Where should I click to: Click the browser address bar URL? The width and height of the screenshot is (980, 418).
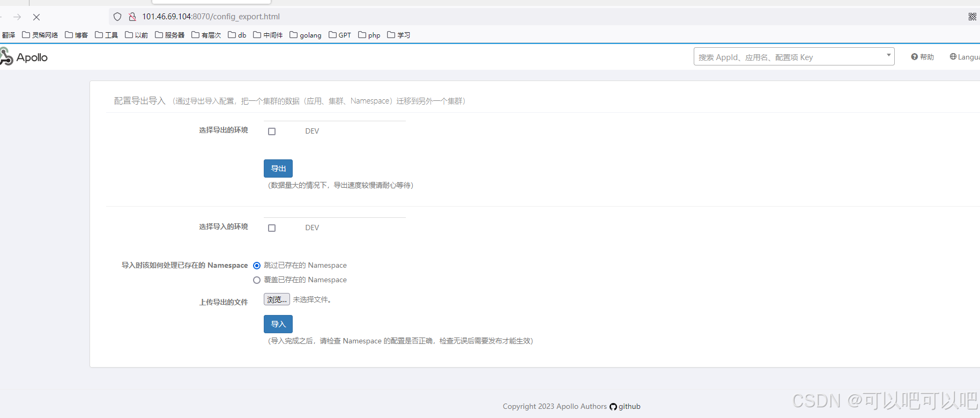pos(211,17)
